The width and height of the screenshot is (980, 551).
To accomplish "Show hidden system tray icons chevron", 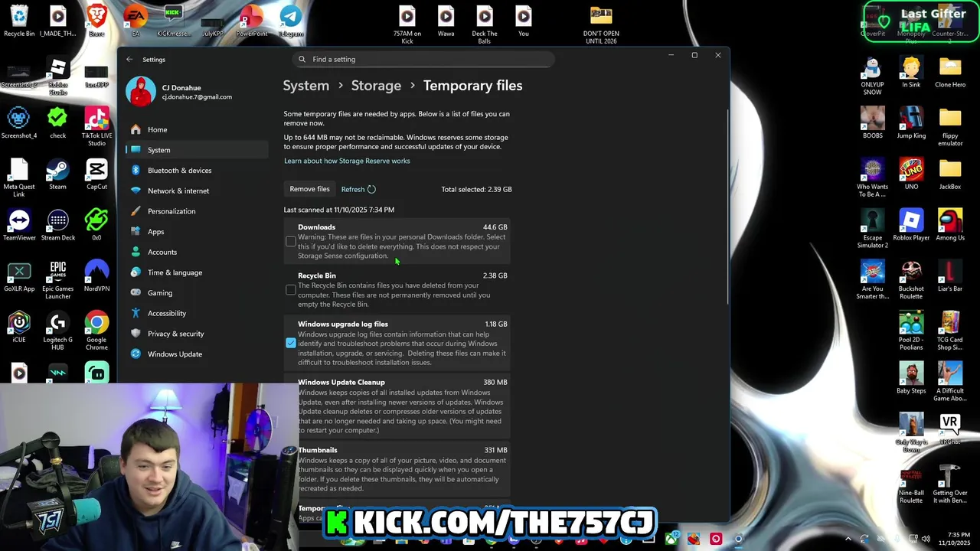I will (x=848, y=539).
